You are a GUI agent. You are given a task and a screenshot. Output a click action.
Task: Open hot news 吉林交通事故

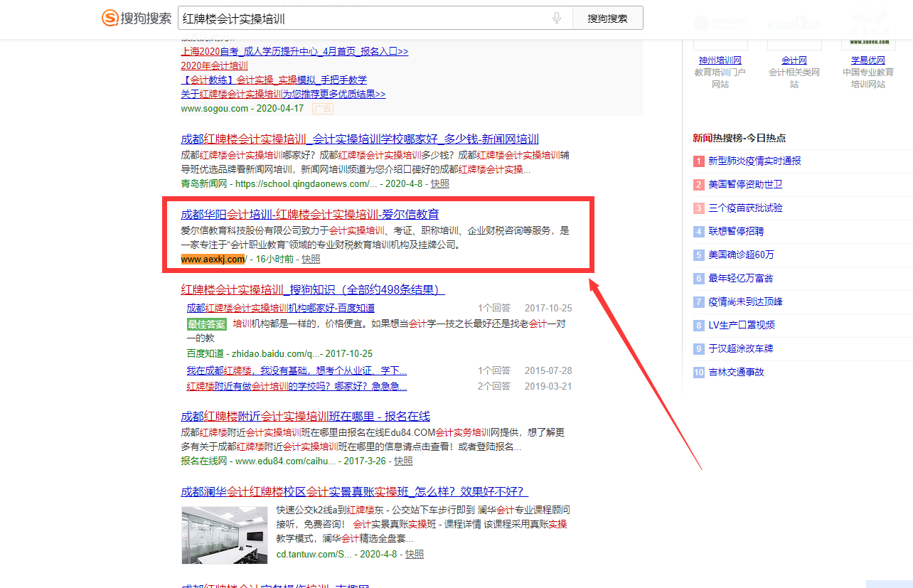736,372
